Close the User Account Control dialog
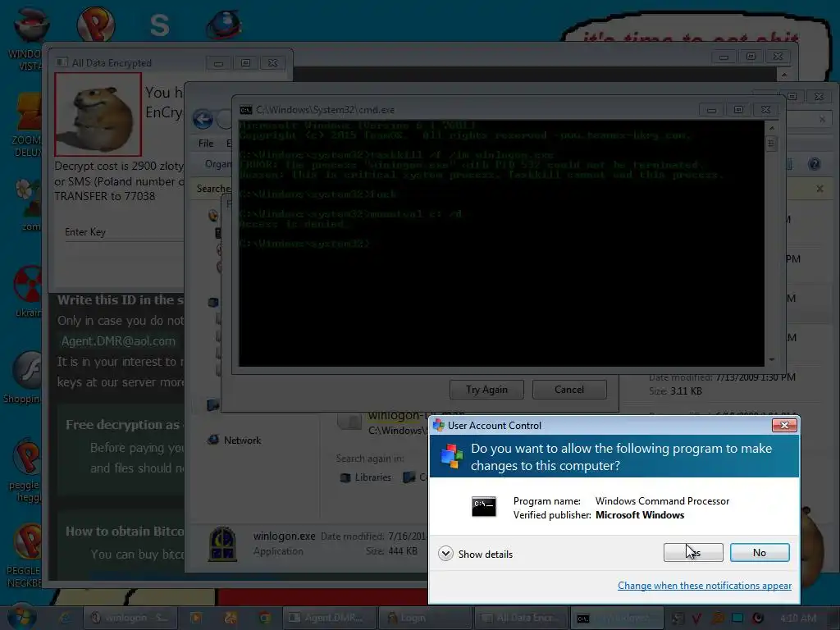This screenshot has width=840, height=630. click(x=784, y=425)
